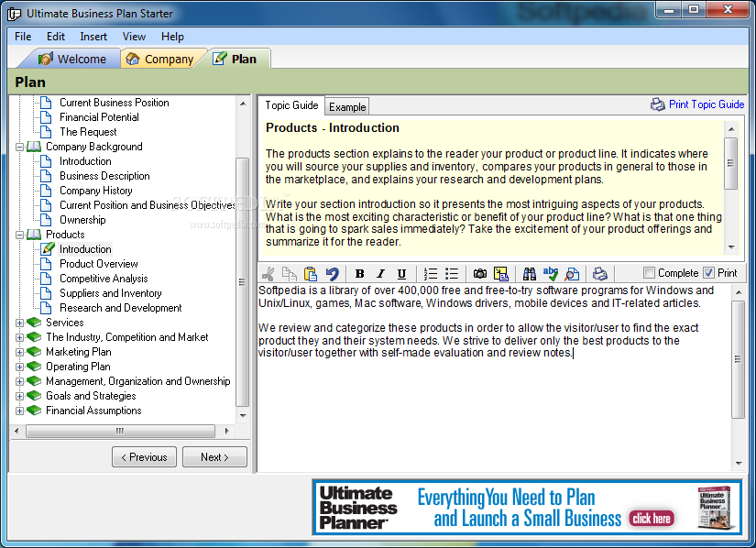This screenshot has height=548, width=756.
Task: Run spell check with abc icon
Action: [551, 274]
